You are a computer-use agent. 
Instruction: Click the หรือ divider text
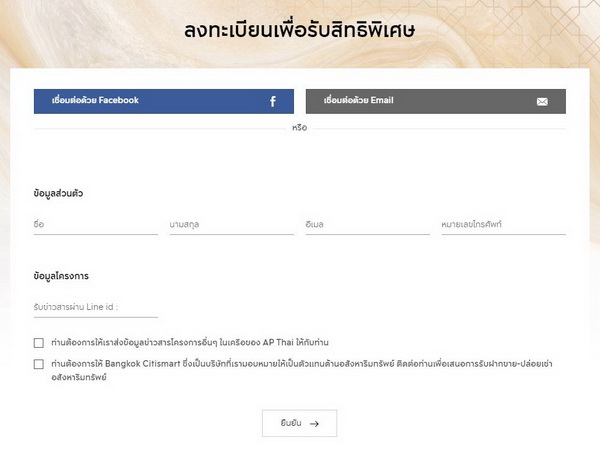click(x=300, y=128)
